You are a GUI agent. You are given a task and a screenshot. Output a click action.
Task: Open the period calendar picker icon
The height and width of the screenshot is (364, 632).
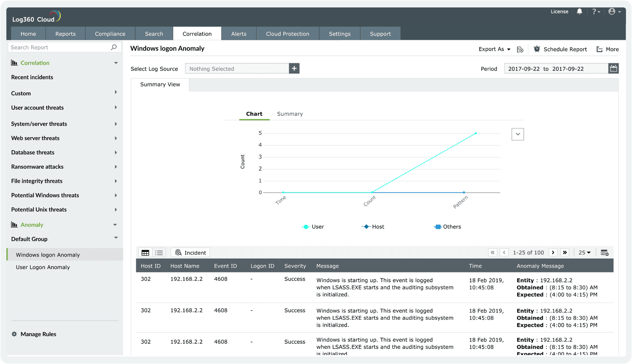tap(614, 68)
